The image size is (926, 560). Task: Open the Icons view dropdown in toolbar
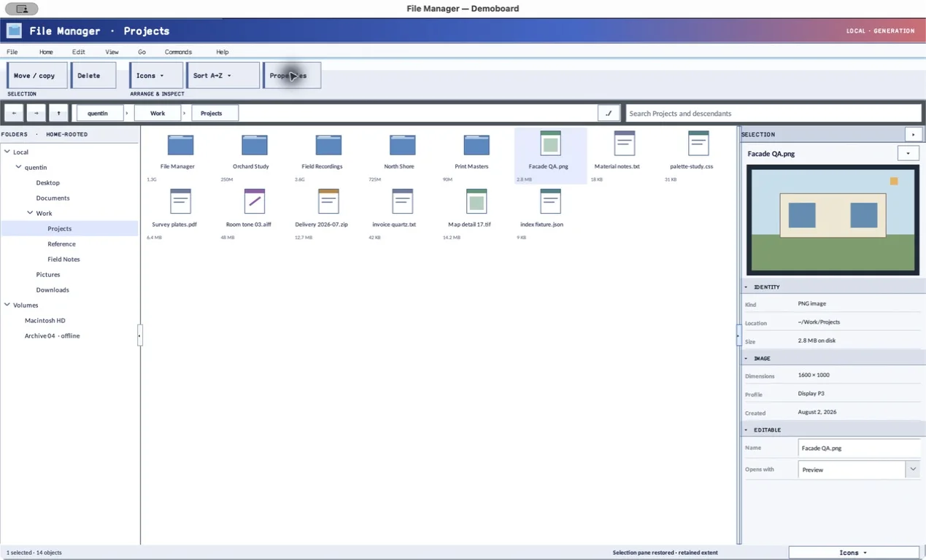pyautogui.click(x=156, y=75)
